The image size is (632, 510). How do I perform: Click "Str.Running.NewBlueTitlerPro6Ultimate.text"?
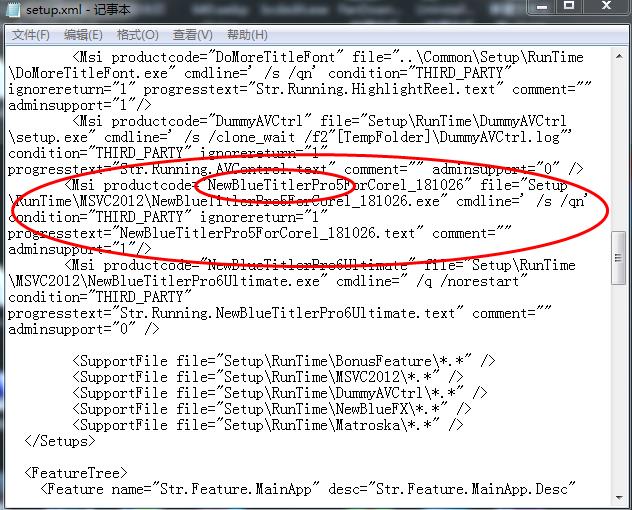click(x=287, y=313)
